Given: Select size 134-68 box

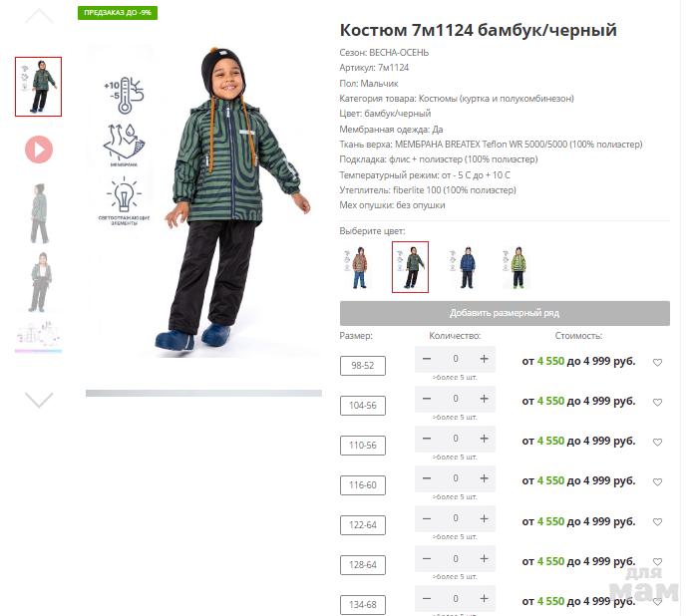Looking at the screenshot, I should pos(363,605).
